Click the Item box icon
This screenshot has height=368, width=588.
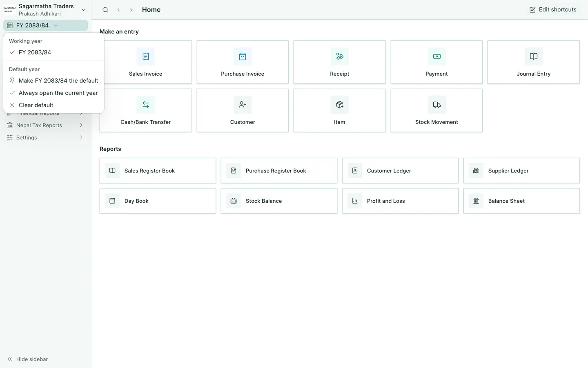coord(340,105)
